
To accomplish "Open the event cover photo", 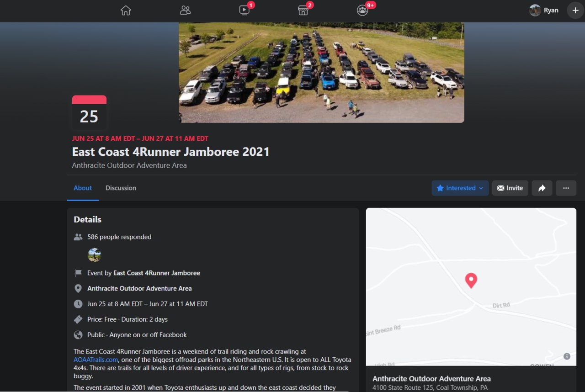I will point(321,72).
